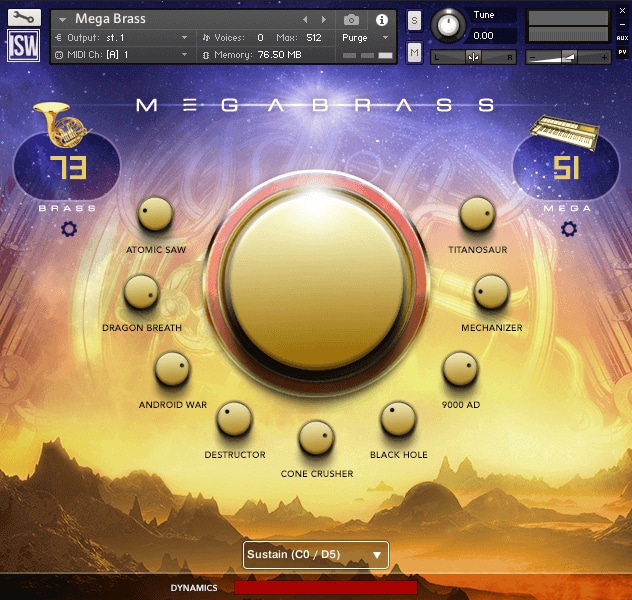
Task: Toggle the Solo (S) button
Action: point(415,20)
